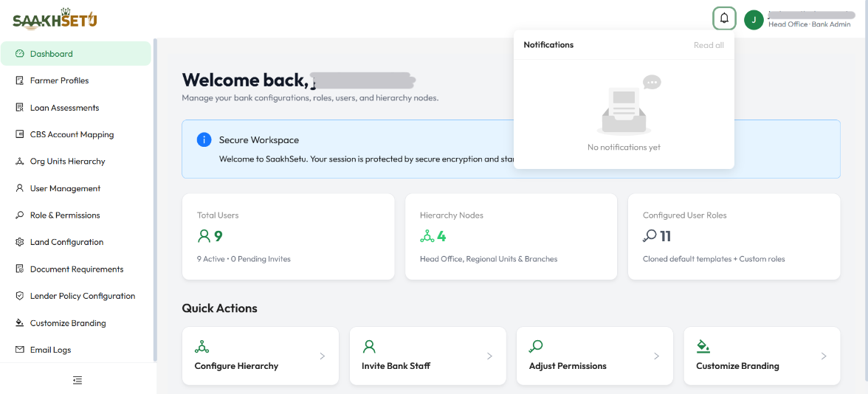
Task: Click the Dashboard gauge icon in sidebar
Action: (x=20, y=54)
